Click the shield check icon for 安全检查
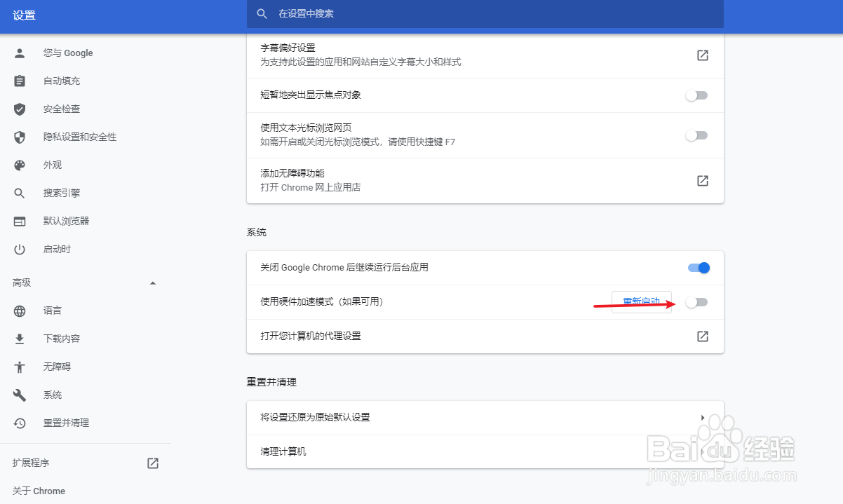 tap(20, 109)
